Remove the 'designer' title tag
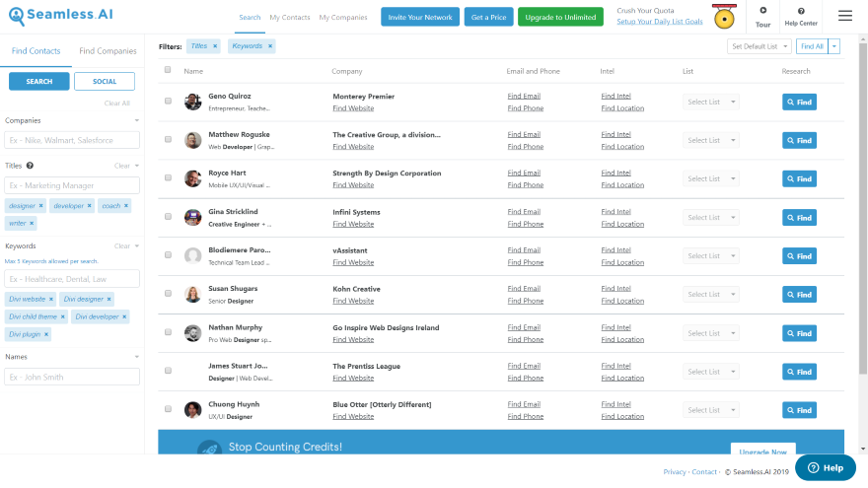The height and width of the screenshot is (488, 868). pos(41,206)
